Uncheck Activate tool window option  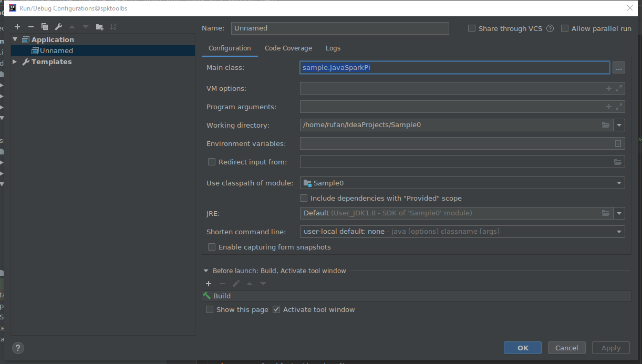pyautogui.click(x=276, y=309)
